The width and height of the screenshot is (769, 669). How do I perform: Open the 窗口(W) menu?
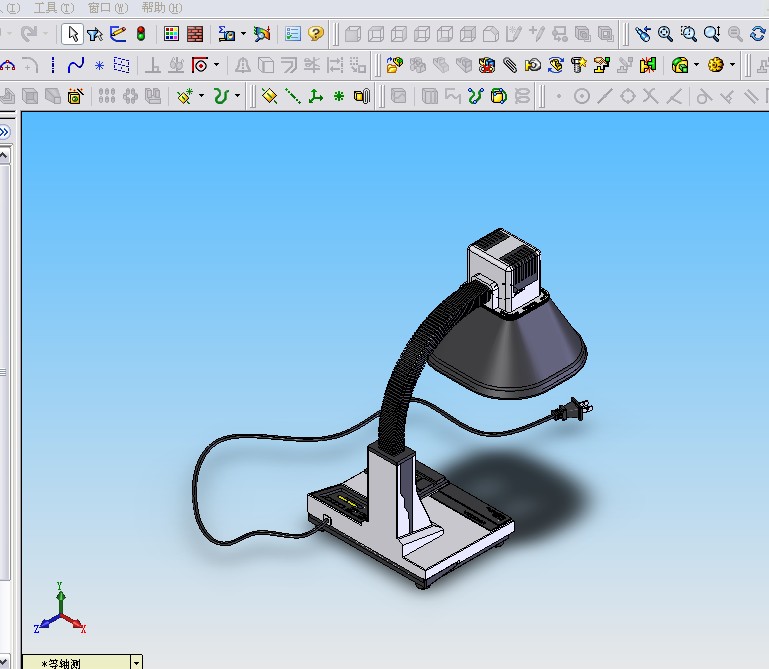coord(108,8)
